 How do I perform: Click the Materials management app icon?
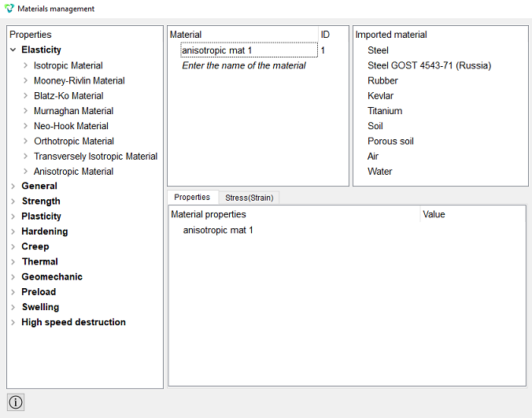[x=9, y=9]
